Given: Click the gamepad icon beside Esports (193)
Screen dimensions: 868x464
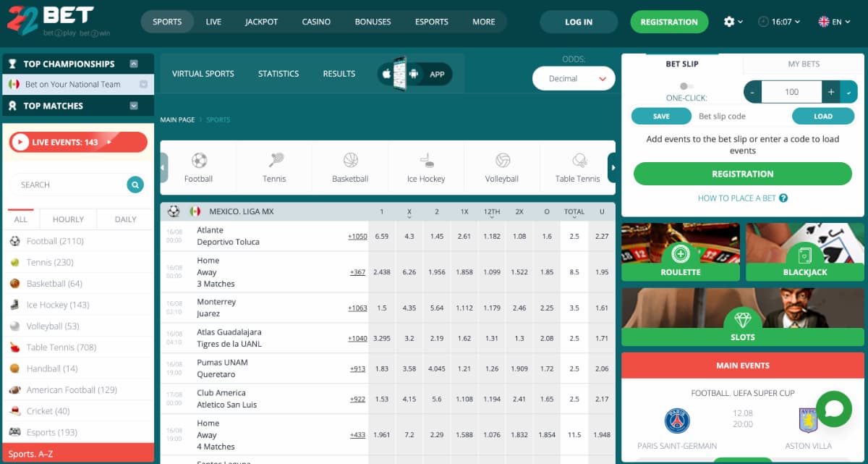Looking at the screenshot, I should pyautogui.click(x=15, y=432).
